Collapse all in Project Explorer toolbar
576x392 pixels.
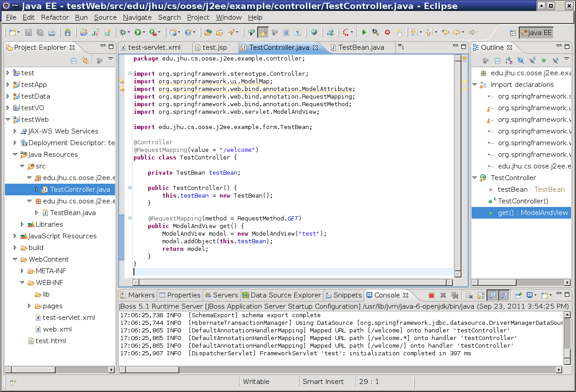pos(74,60)
